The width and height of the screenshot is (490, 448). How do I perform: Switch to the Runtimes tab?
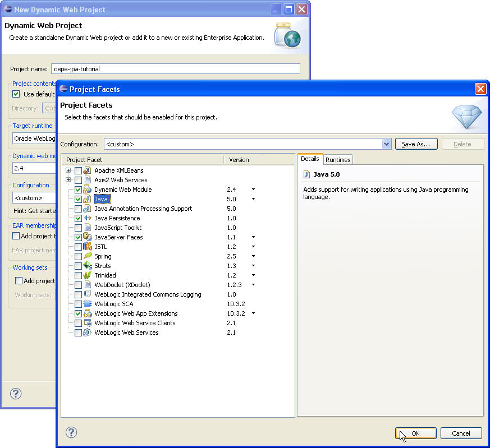coord(338,160)
